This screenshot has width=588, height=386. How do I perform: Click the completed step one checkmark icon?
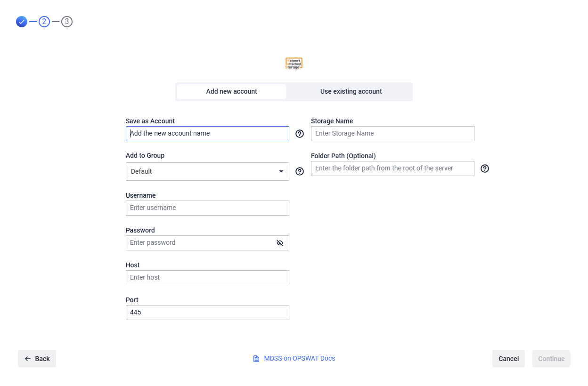click(22, 22)
